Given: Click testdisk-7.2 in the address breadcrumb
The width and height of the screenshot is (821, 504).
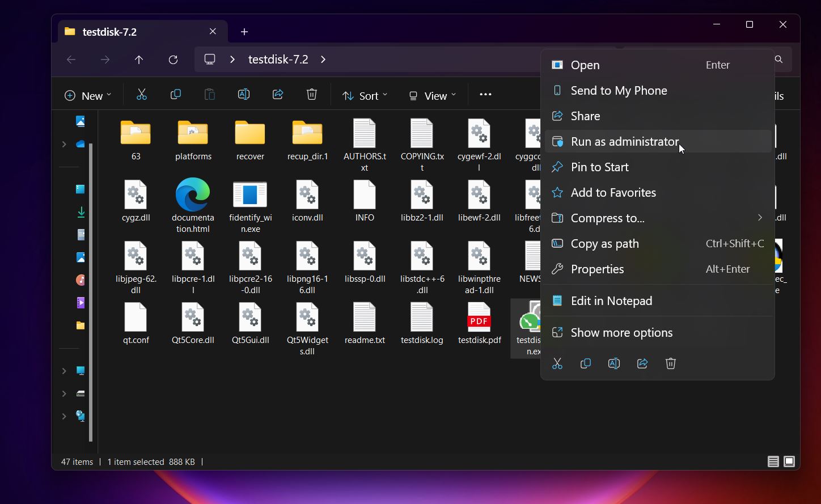Looking at the screenshot, I should 278,60.
